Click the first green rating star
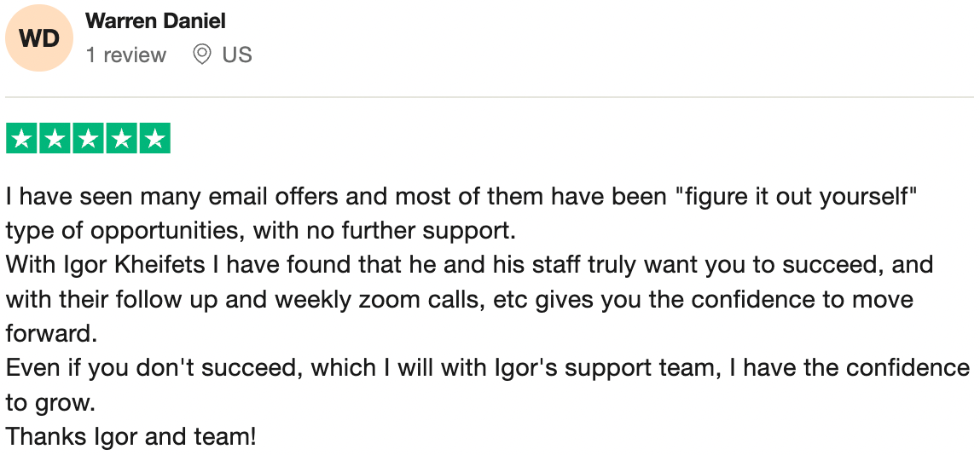This screenshot has height=455, width=980. 22,139
